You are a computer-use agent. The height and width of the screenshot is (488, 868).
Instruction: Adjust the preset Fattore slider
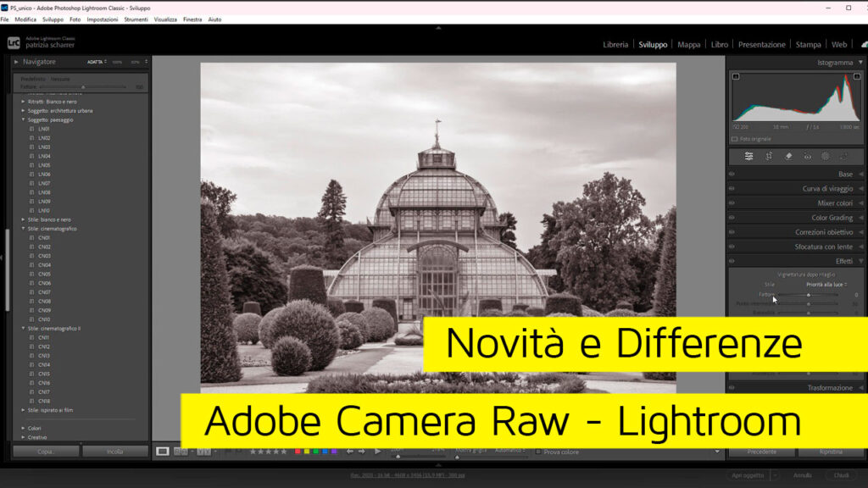tap(84, 87)
